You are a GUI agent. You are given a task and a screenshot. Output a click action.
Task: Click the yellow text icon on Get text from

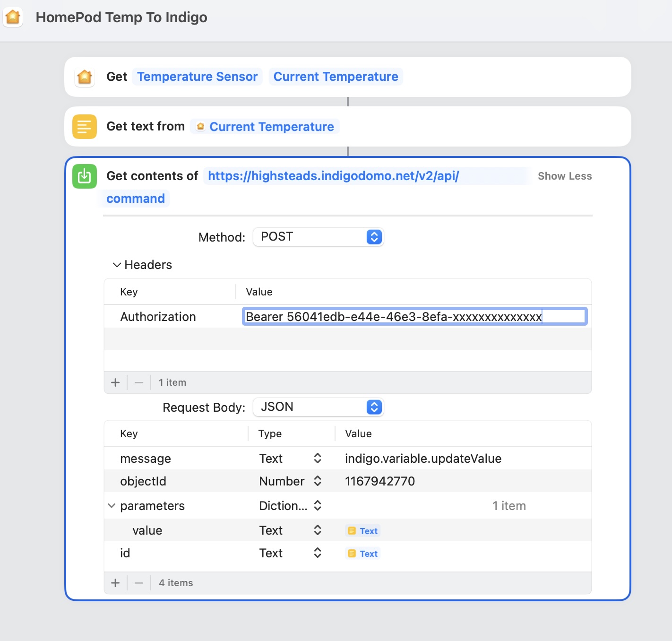[85, 126]
